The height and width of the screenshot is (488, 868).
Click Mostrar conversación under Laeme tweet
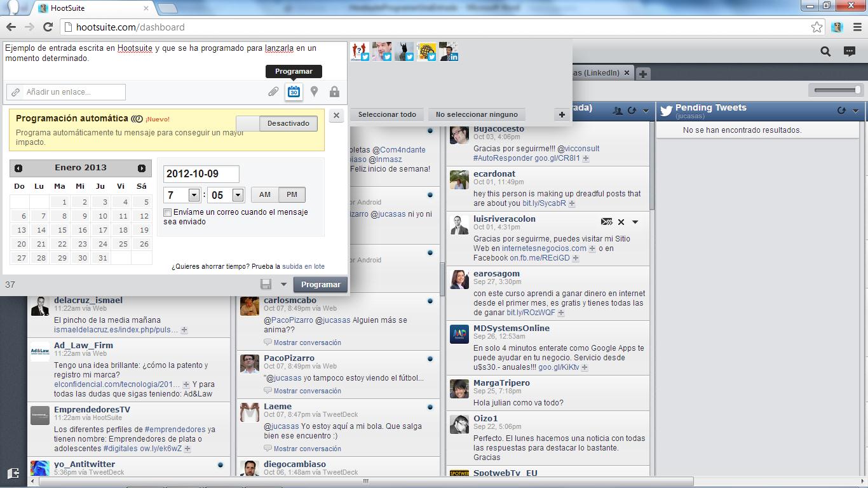[308, 449]
